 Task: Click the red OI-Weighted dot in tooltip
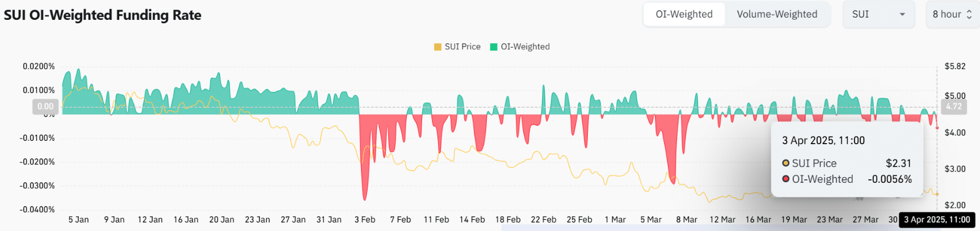tap(786, 179)
